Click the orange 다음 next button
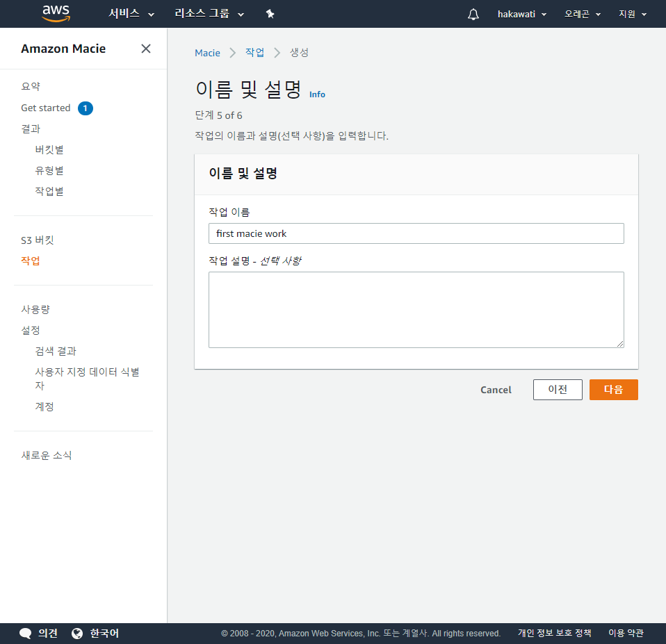The width and height of the screenshot is (666, 644). point(613,390)
